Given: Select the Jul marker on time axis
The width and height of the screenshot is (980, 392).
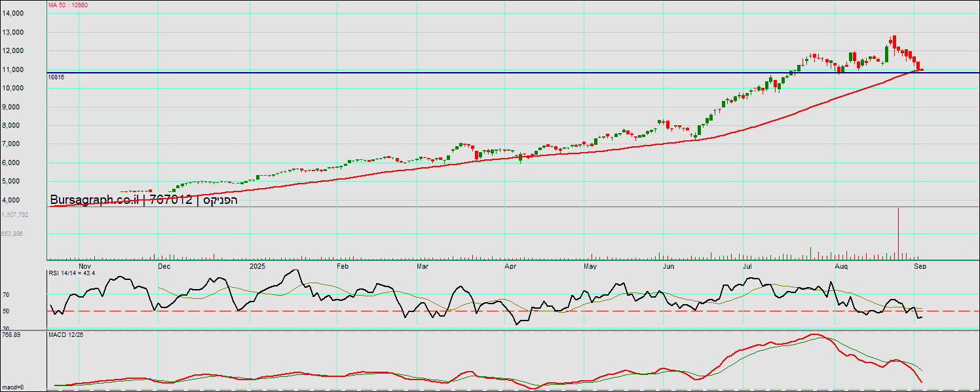Looking at the screenshot, I should [x=747, y=267].
